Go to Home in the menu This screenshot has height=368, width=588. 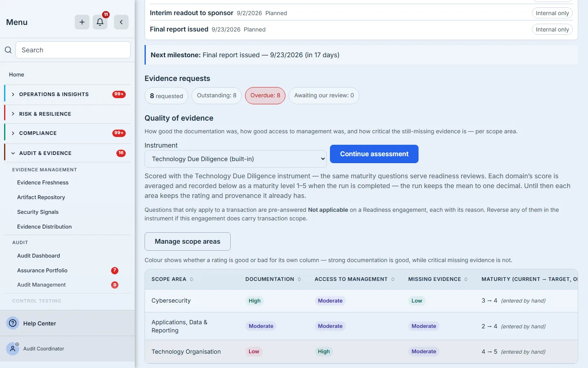point(16,74)
